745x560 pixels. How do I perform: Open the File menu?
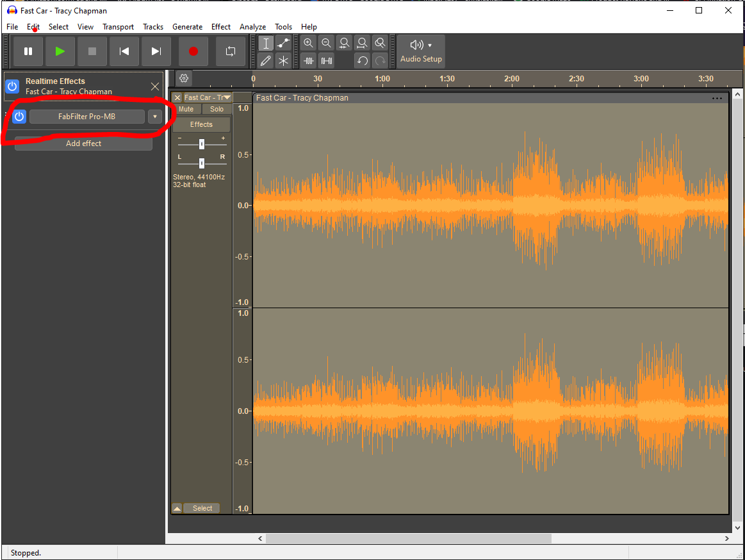(12, 27)
